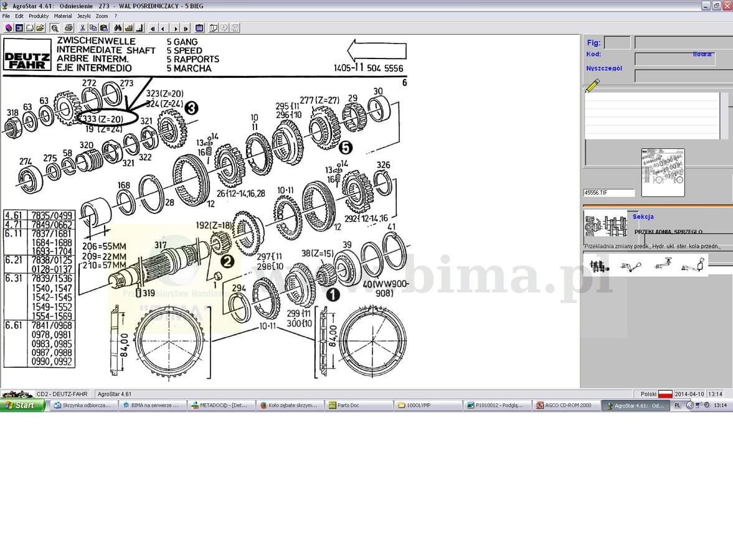Open the Material menu
The height and width of the screenshot is (560, 733).
[63, 16]
